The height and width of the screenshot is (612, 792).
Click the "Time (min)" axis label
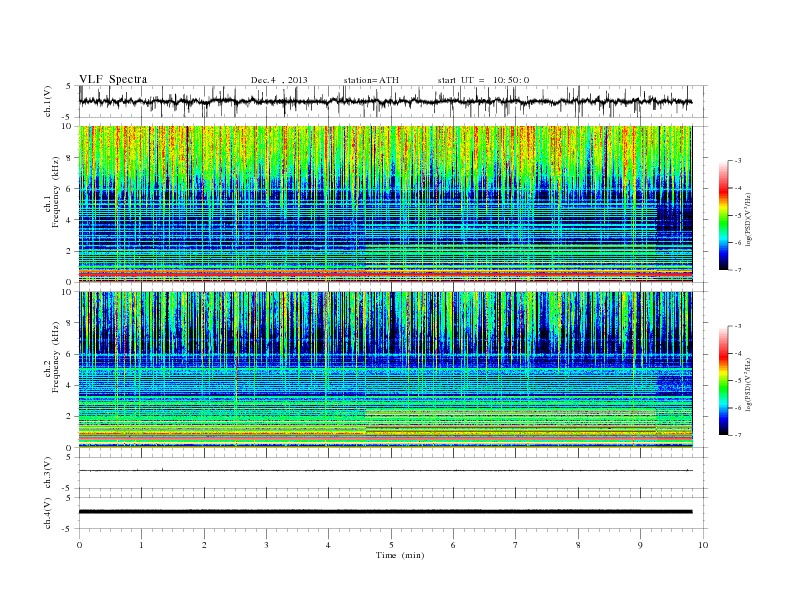pos(400,555)
